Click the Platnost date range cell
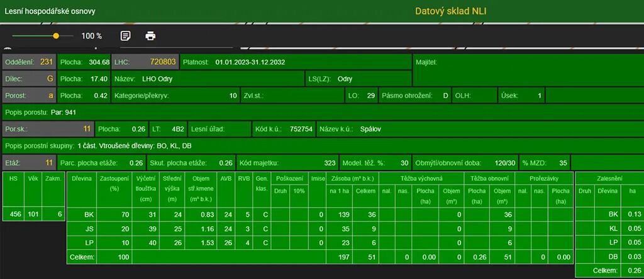 tap(250, 62)
